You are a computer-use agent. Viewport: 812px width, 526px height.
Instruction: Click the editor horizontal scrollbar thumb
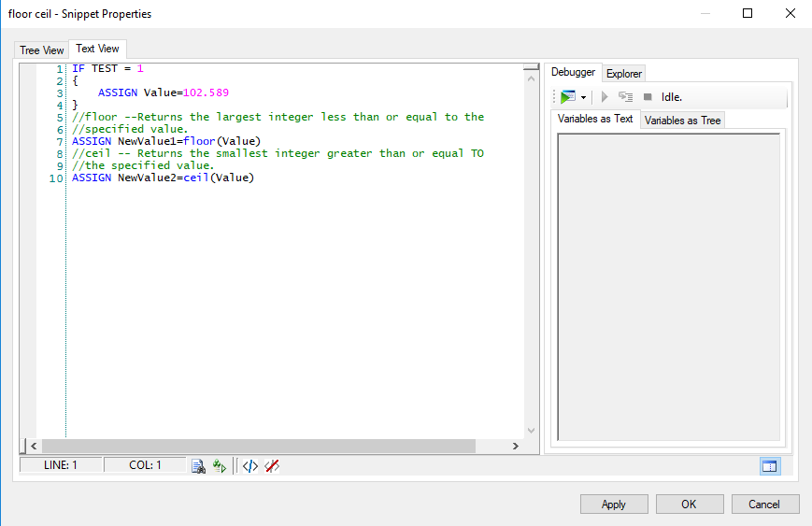tap(259, 446)
